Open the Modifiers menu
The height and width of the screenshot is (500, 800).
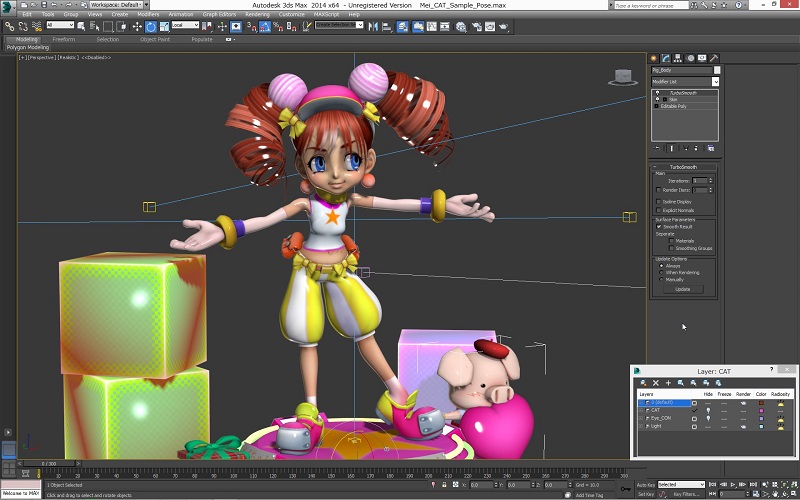click(148, 14)
